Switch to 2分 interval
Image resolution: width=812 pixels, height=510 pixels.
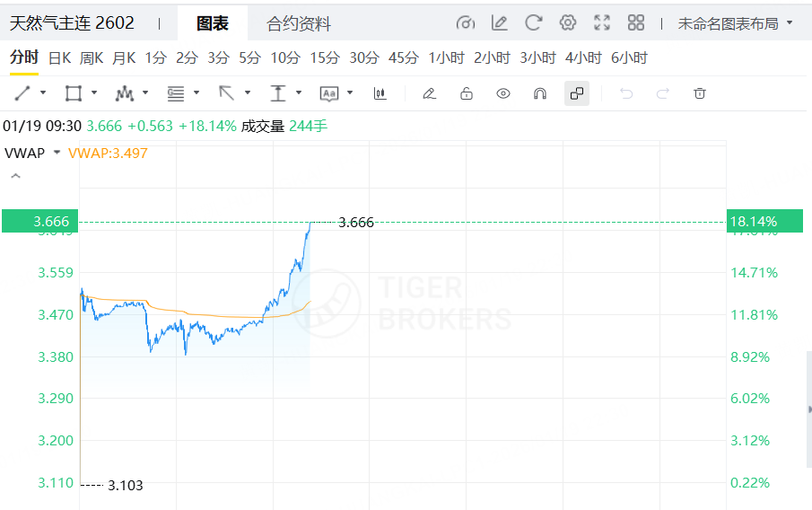[x=187, y=57]
